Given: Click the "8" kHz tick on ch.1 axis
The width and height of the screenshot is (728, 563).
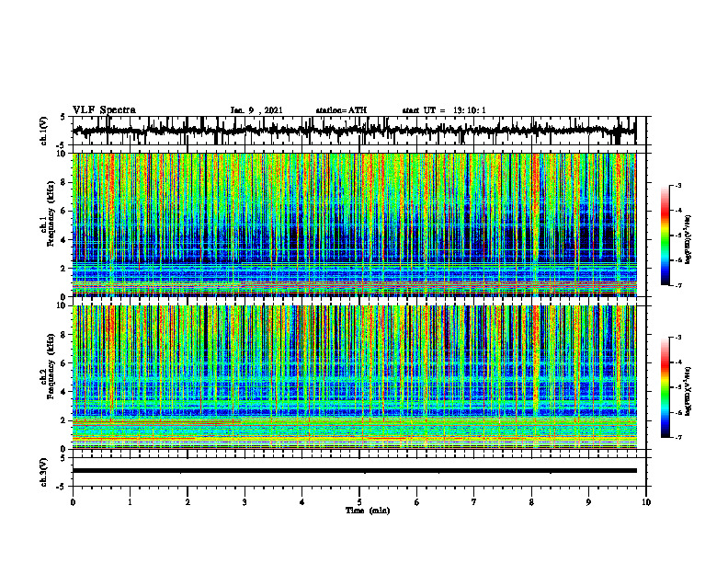Looking at the screenshot, I should 65,182.
